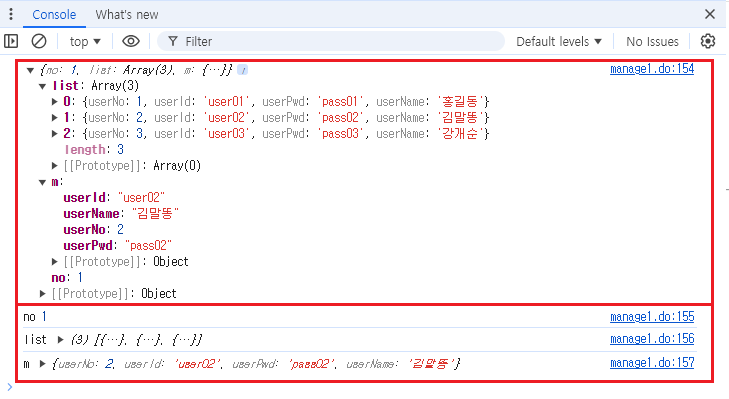The image size is (729, 399).
Task: Select the userName: "김말똥" property row
Action: click(x=121, y=213)
